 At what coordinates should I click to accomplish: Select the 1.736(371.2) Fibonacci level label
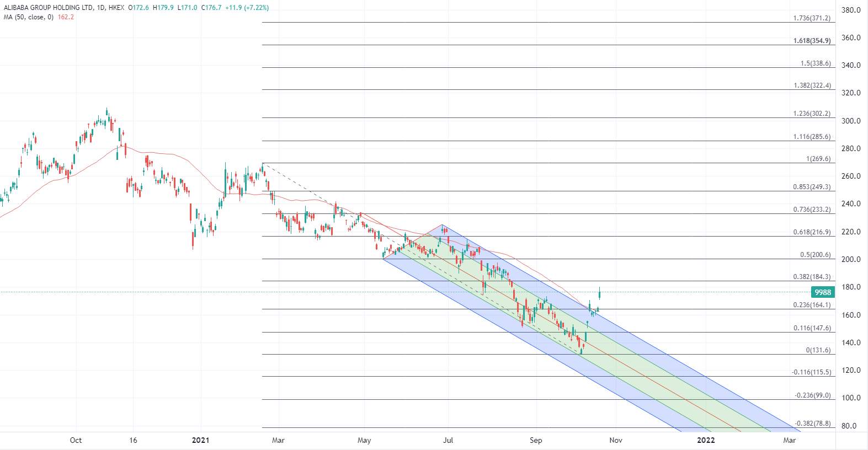point(812,18)
